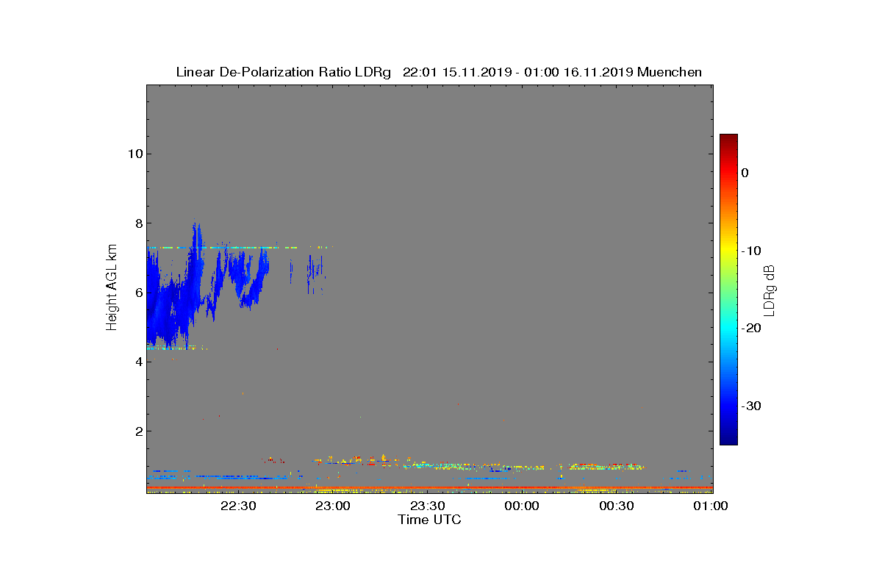Click the colorbar value -10
The image size is (882, 588).
point(751,251)
